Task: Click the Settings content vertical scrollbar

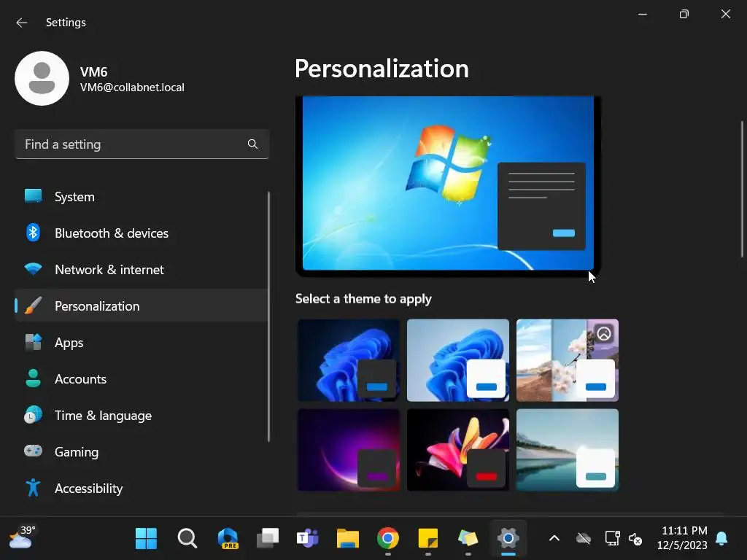Action: 742,190
